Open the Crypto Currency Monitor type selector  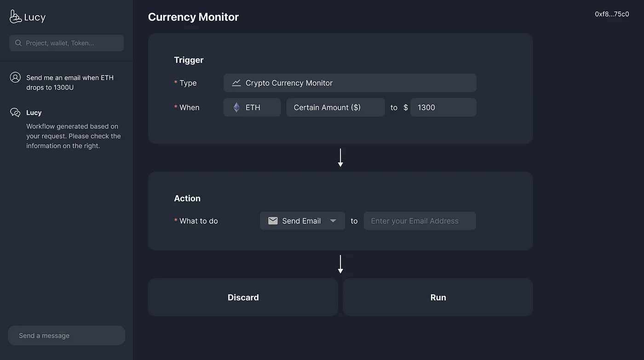[x=350, y=83]
